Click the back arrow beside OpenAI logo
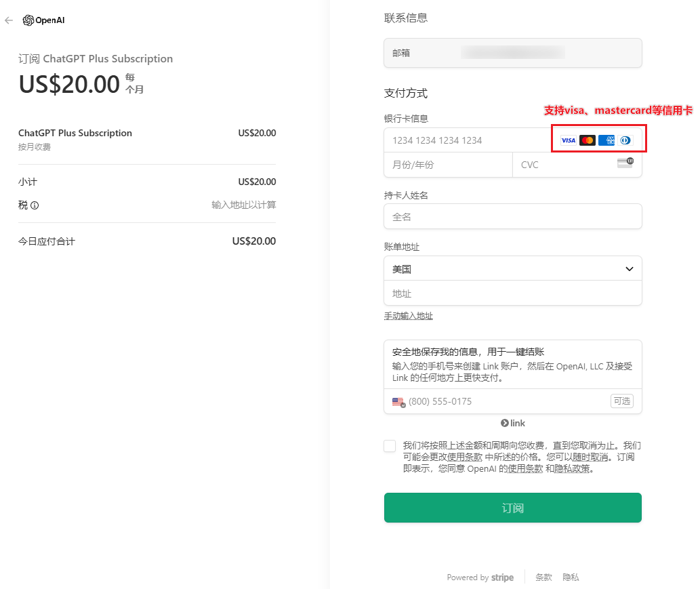 pos(9,20)
